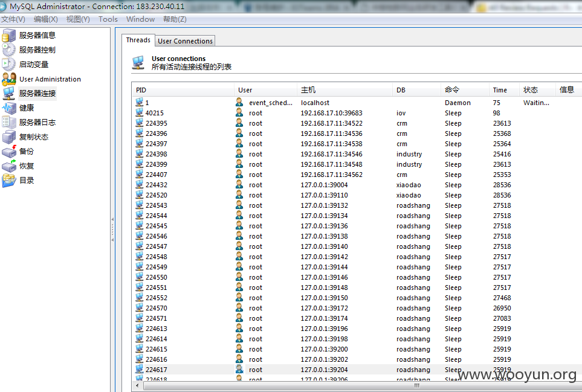Sort by the 状态 status column header

coord(537,90)
